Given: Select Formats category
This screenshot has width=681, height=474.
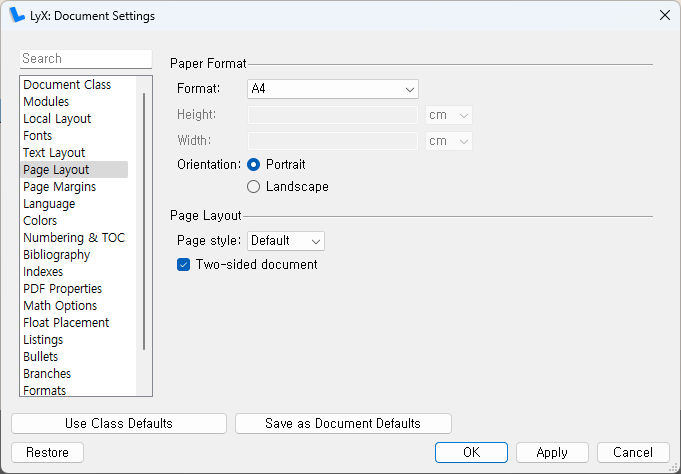Looking at the screenshot, I should 44,390.
